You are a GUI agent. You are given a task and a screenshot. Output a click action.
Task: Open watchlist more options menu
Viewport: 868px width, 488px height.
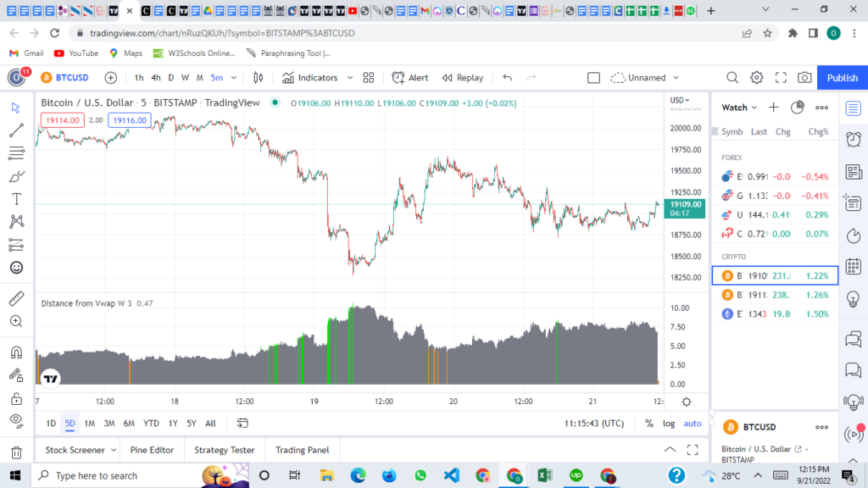coord(821,108)
